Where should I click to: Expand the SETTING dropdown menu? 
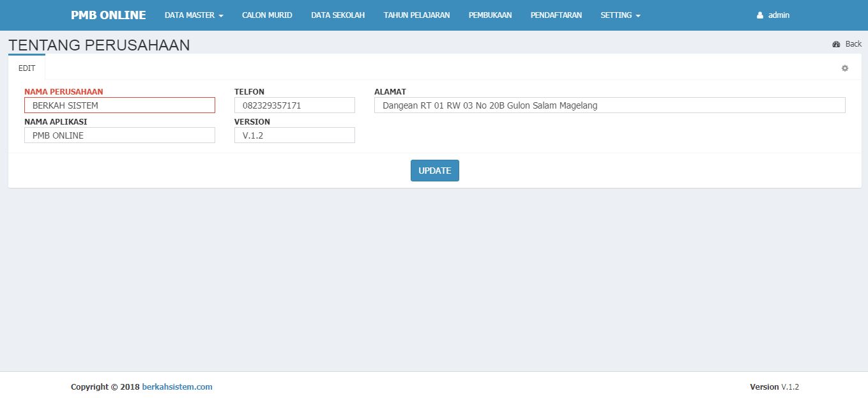(x=620, y=15)
